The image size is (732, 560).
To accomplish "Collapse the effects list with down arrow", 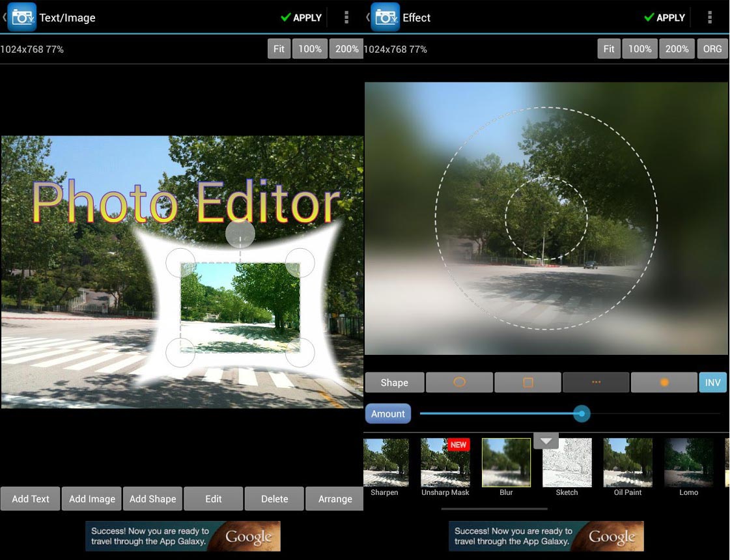I will click(x=546, y=441).
